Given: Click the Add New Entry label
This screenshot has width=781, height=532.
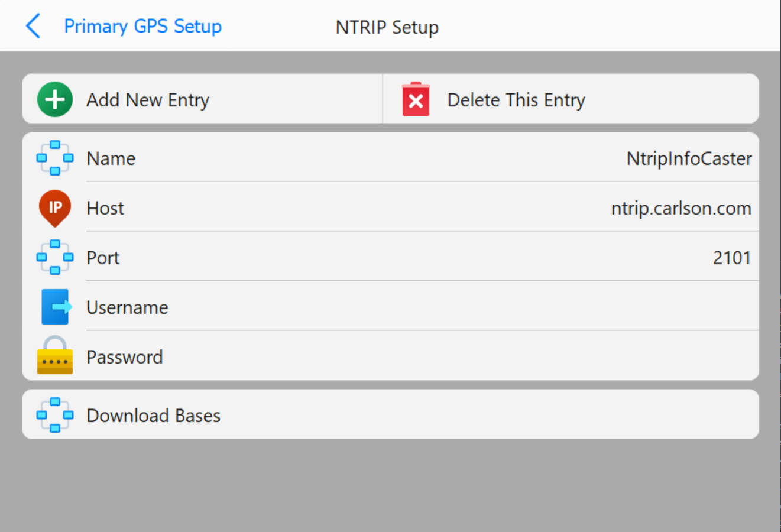Looking at the screenshot, I should tap(148, 100).
